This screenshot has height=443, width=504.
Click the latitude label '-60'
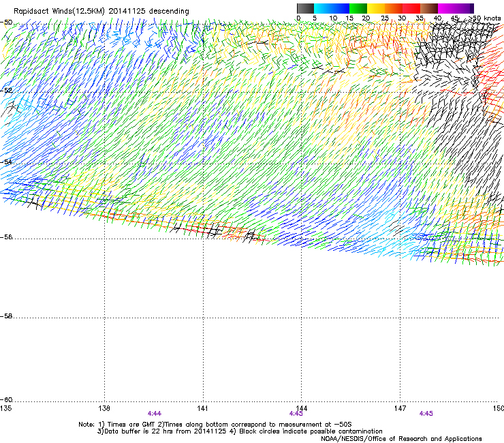tap(6, 400)
